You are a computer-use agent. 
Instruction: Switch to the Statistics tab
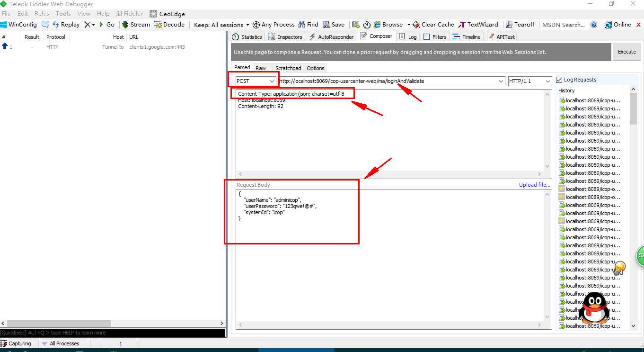point(247,36)
